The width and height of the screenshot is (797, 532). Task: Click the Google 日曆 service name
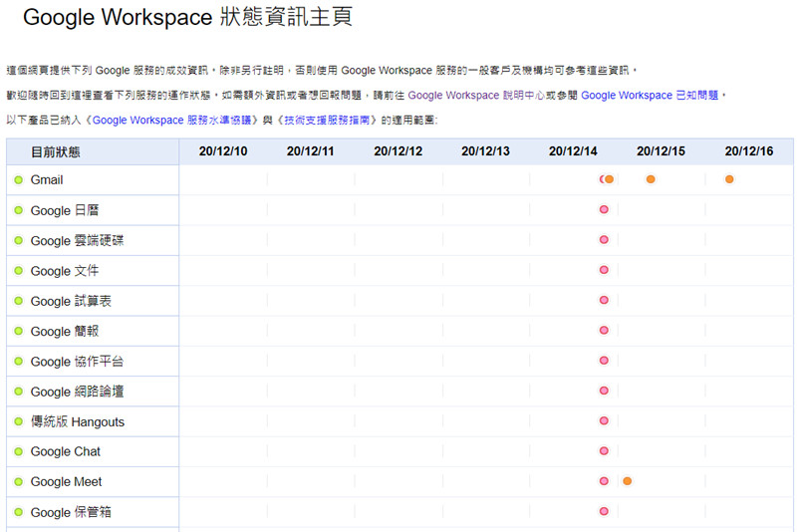[x=65, y=210]
